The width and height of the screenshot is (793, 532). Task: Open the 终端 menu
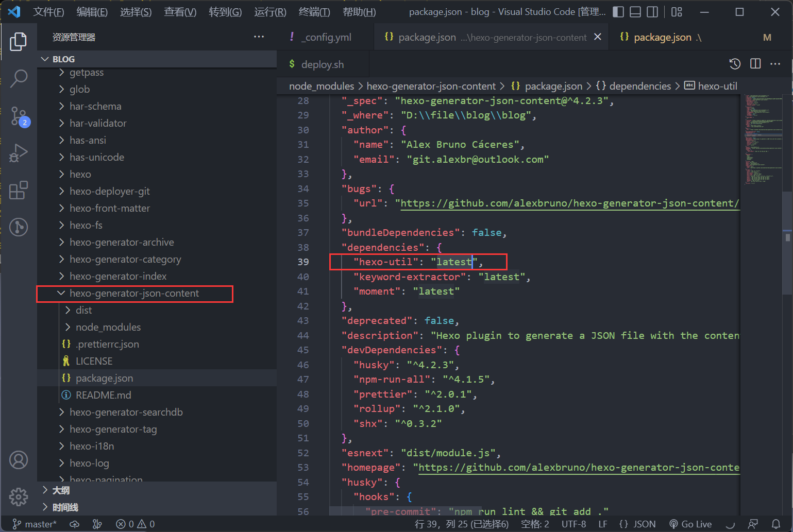pos(314,11)
